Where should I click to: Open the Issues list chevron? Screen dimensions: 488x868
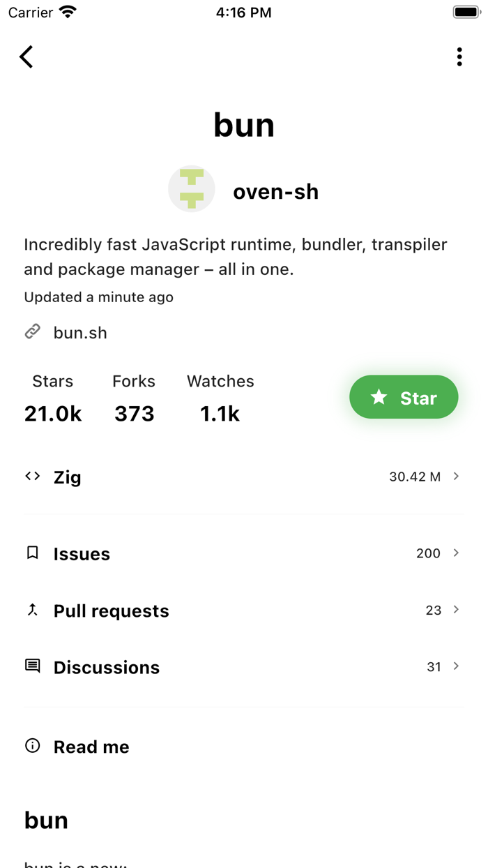(x=457, y=553)
